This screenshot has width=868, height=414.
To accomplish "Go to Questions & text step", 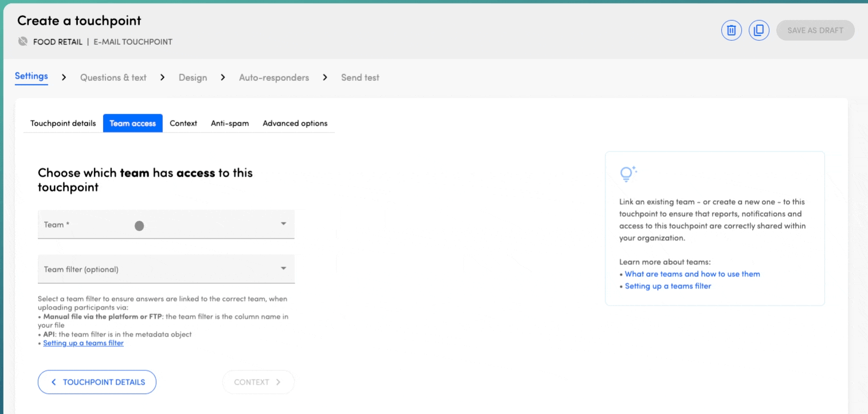I will (x=113, y=77).
